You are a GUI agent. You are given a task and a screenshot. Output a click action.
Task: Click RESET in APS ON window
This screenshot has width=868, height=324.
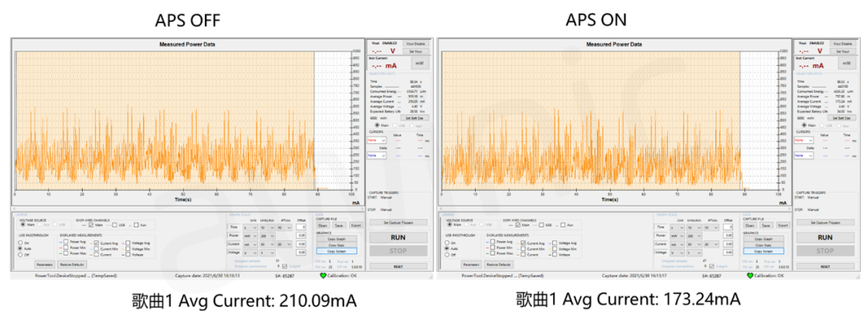825,266
